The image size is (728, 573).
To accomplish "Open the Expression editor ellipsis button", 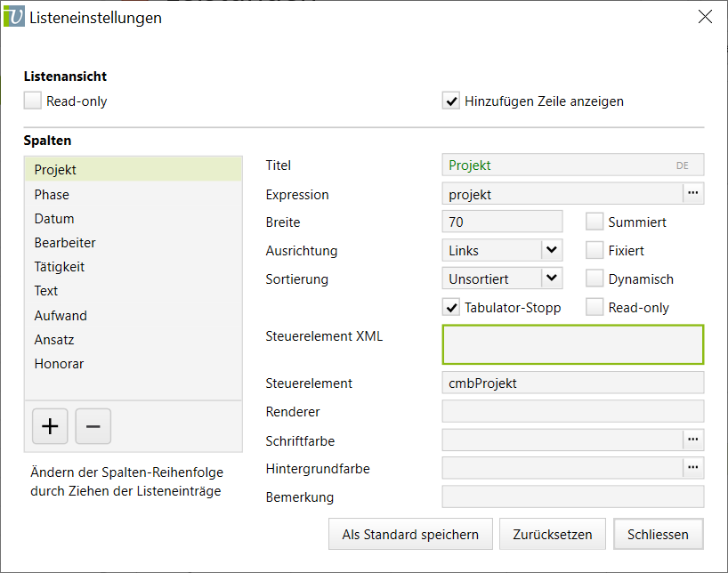I will click(x=693, y=193).
